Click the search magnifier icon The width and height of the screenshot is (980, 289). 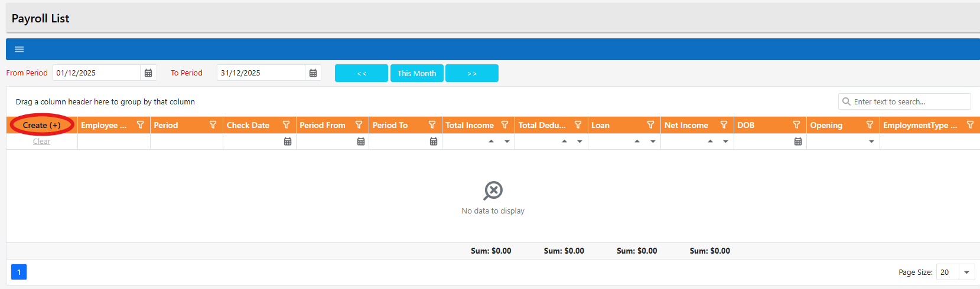pyautogui.click(x=846, y=101)
